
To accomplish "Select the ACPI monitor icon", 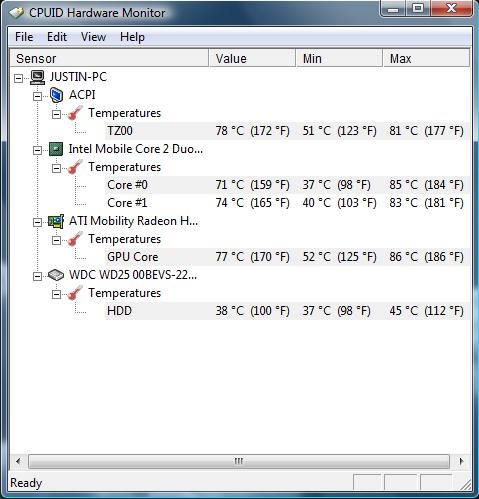I will [x=56, y=95].
